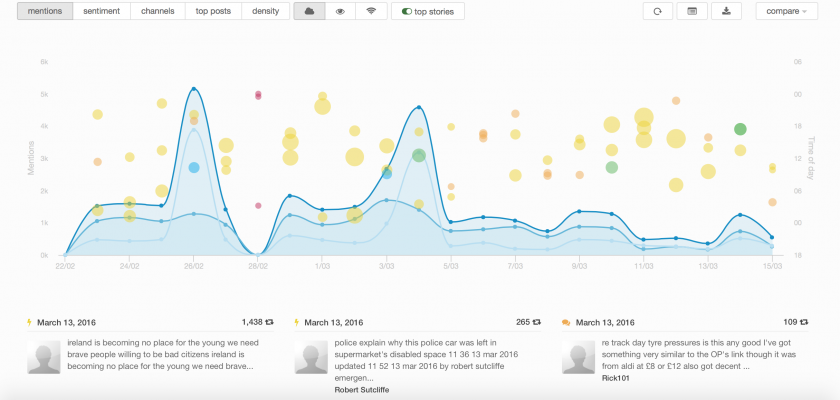Click the blue bubble at 26/02
Screen dimensions: 840x400
click(x=194, y=168)
